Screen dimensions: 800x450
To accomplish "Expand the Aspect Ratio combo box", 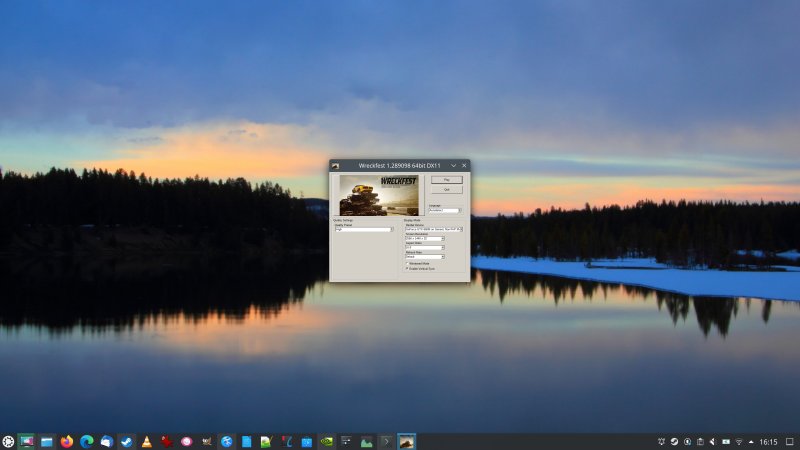I will tap(424, 247).
